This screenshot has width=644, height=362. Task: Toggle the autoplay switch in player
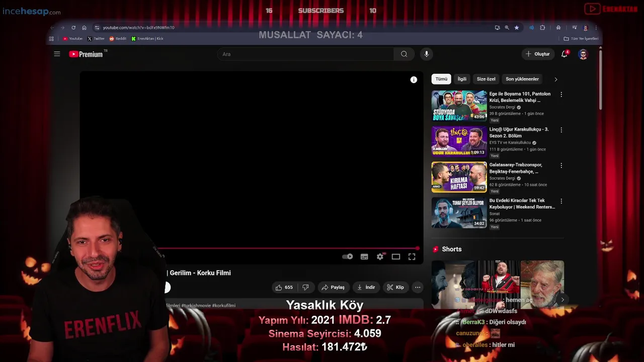click(x=348, y=256)
